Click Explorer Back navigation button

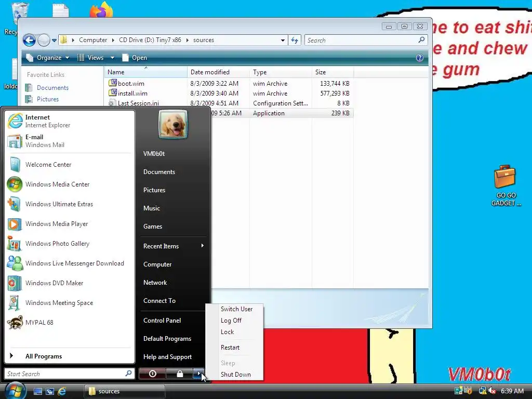pyautogui.click(x=29, y=40)
